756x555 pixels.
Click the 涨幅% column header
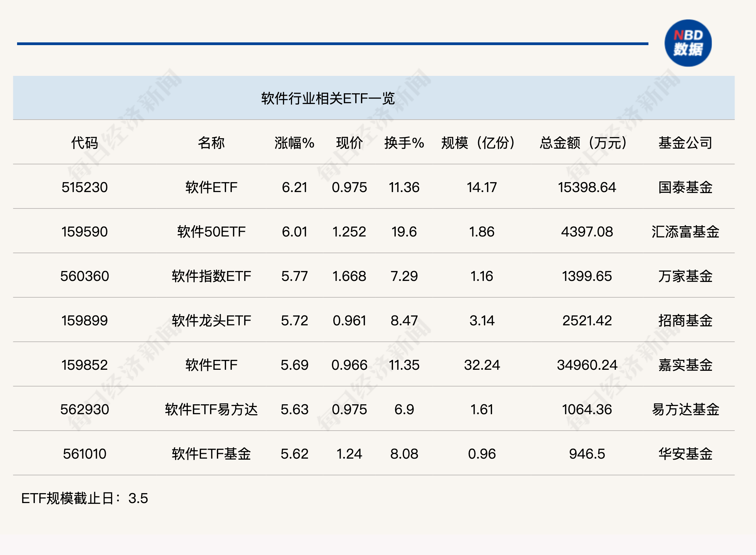point(294,143)
